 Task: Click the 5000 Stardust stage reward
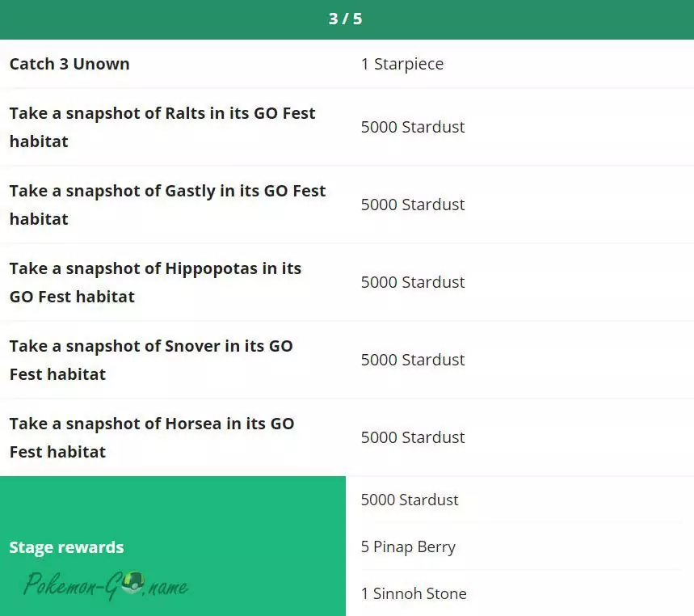tap(410, 500)
